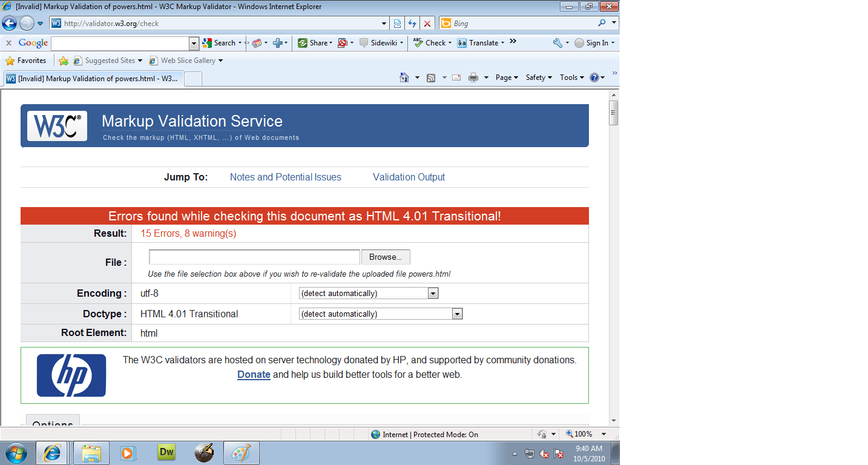Image resolution: width=868 pixels, height=465 pixels.
Task: Click the File path input field
Action: (x=254, y=257)
